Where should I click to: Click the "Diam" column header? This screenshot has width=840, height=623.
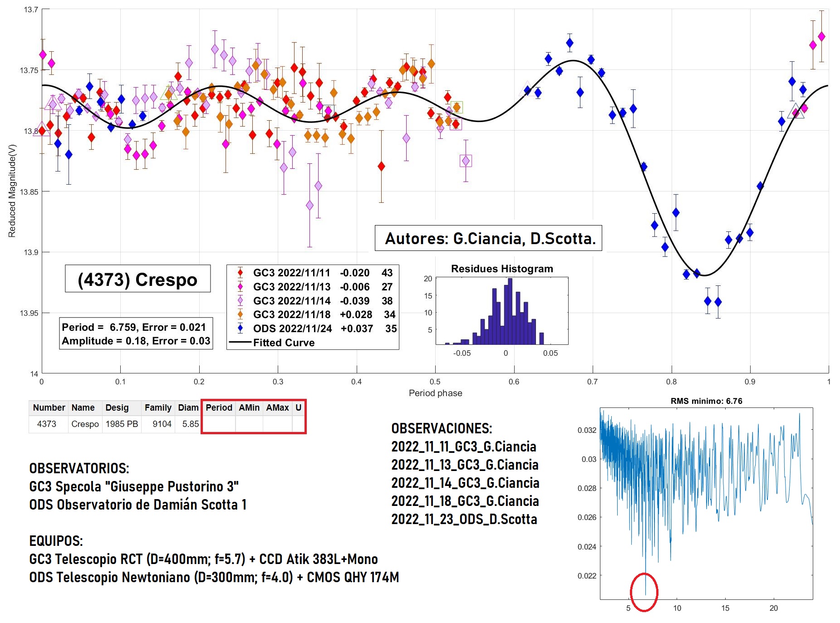pos(188,407)
